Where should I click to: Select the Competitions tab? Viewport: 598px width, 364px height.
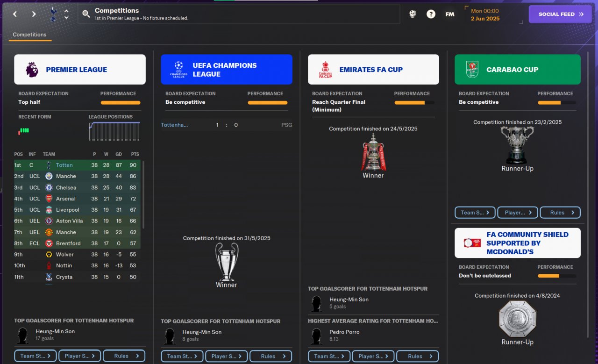coord(29,35)
